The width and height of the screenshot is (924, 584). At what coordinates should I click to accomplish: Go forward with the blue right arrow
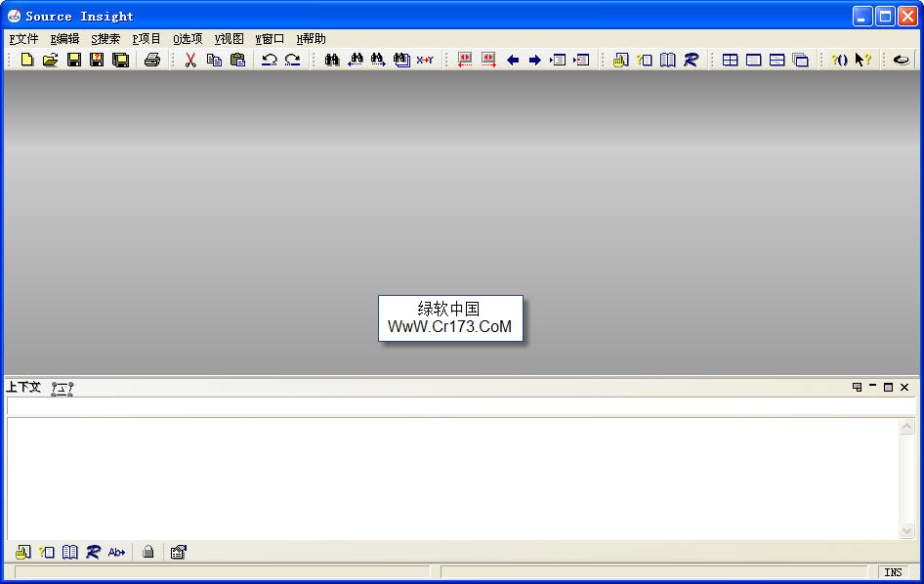click(535, 60)
